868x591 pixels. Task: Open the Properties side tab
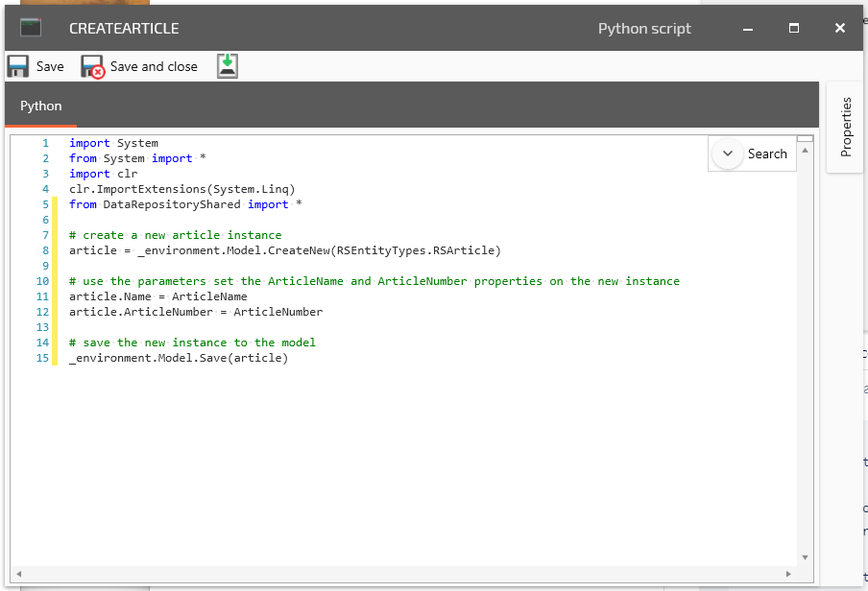coord(845,127)
